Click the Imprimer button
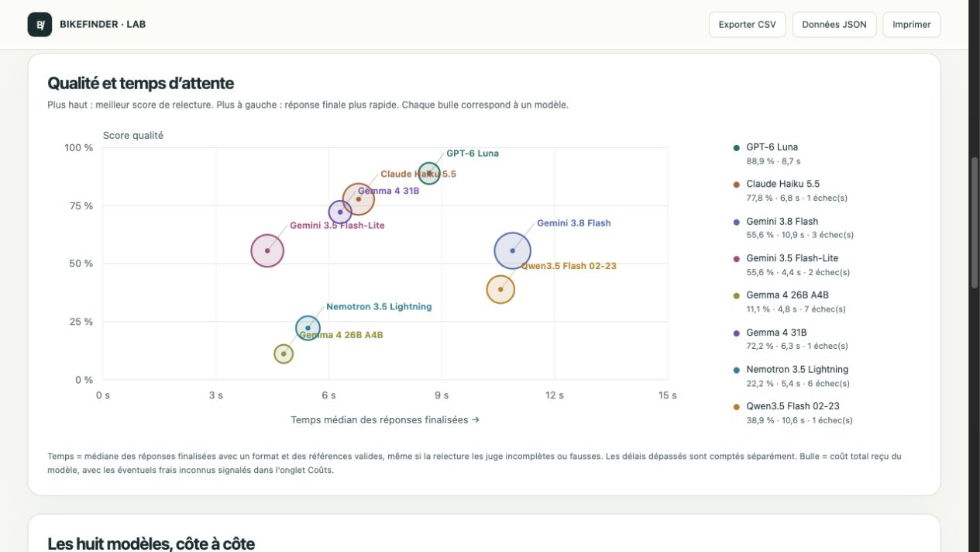Image resolution: width=980 pixels, height=552 pixels. point(911,24)
